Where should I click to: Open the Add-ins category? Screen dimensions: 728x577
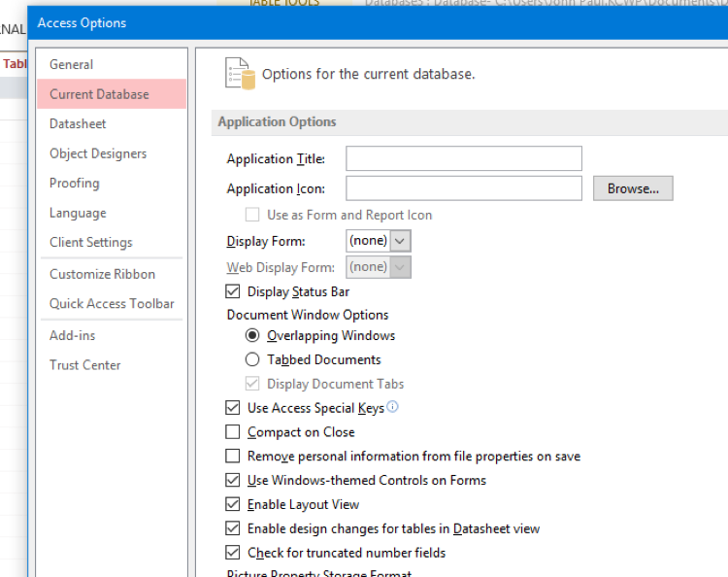pyautogui.click(x=112, y=335)
